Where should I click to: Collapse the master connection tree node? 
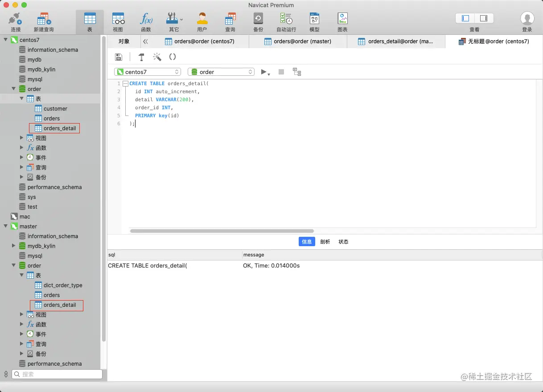6,226
